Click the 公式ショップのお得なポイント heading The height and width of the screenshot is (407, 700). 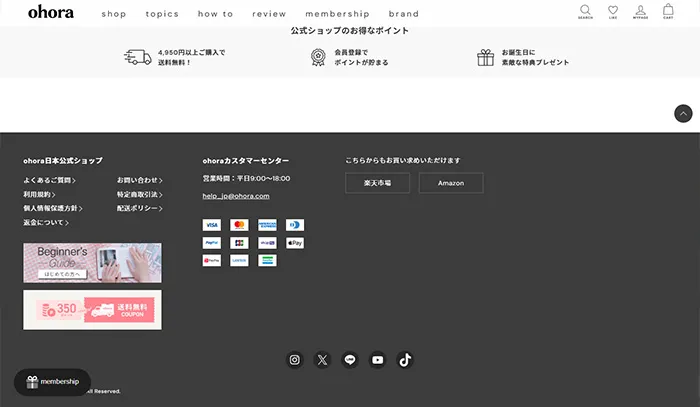point(350,31)
